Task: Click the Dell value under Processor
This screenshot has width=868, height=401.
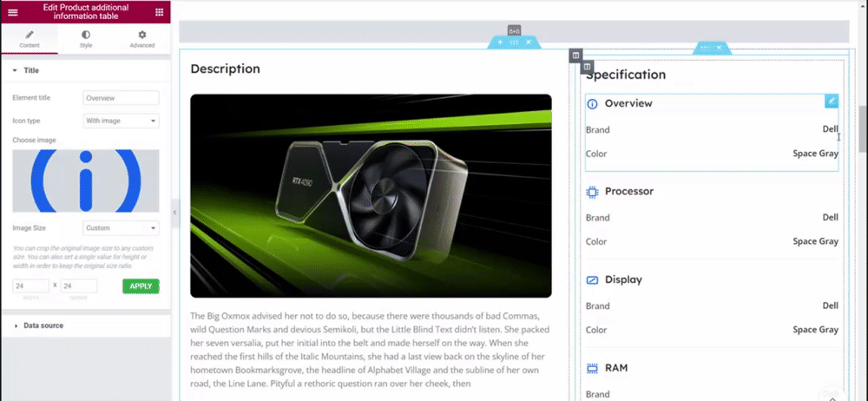Action: [x=831, y=217]
